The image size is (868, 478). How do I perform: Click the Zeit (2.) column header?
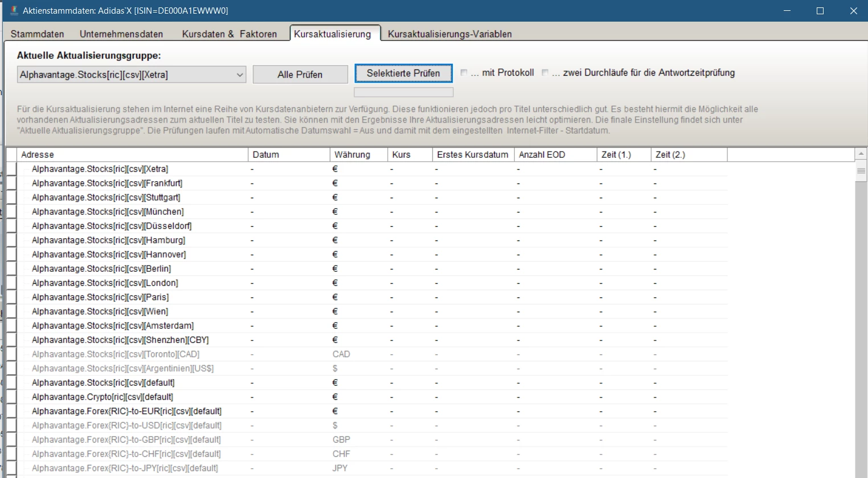[689, 154]
